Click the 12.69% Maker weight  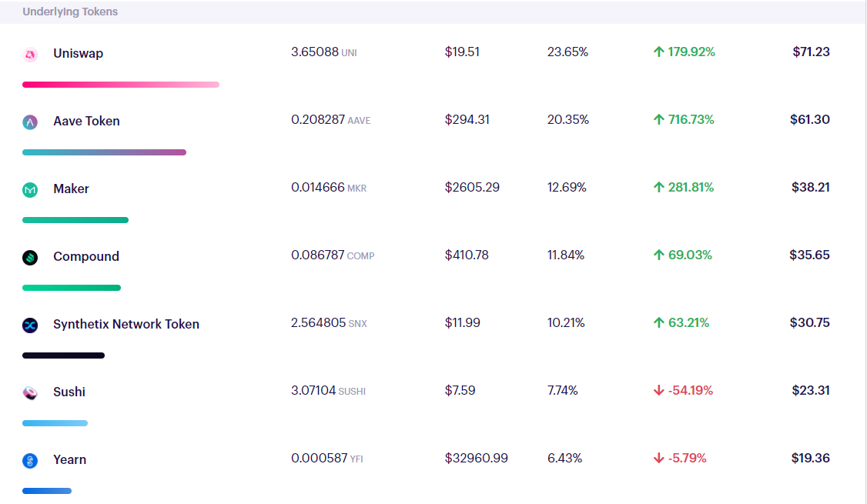tap(566, 187)
